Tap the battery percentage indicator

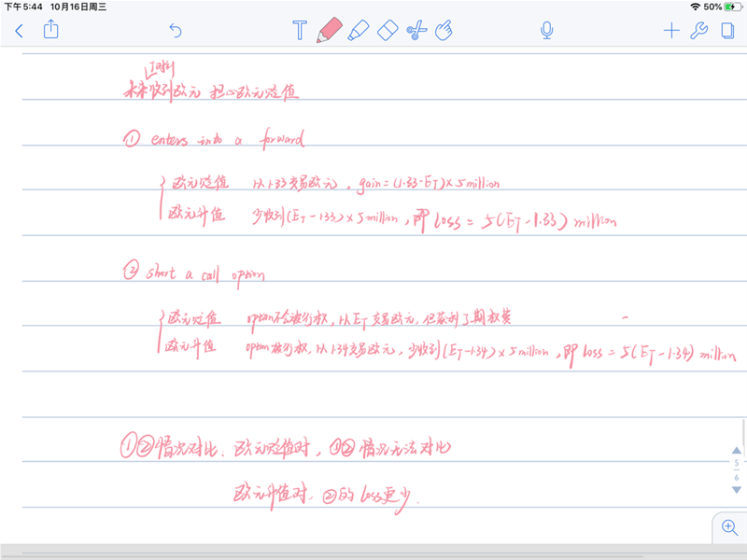pyautogui.click(x=712, y=7)
